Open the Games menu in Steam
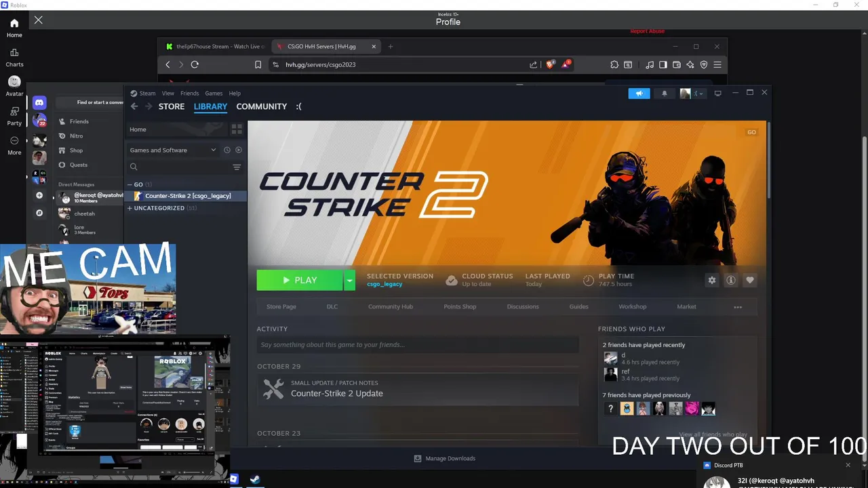The width and height of the screenshot is (868, 488). pyautogui.click(x=214, y=94)
